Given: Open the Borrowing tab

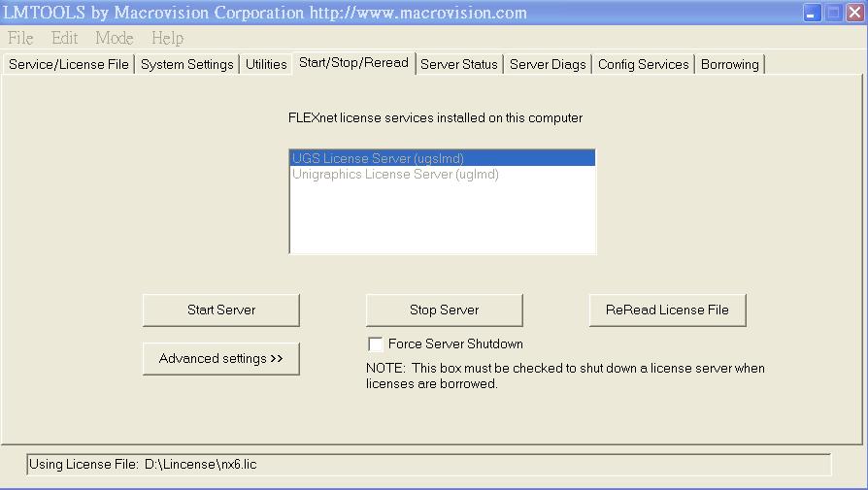Looking at the screenshot, I should (x=729, y=64).
